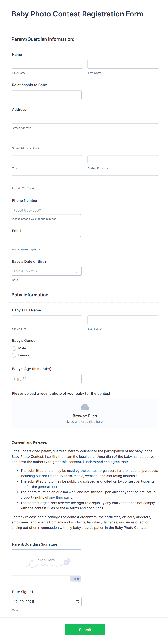168x644 pixels.
Task: Select the Male gender option
Action: 14,348
